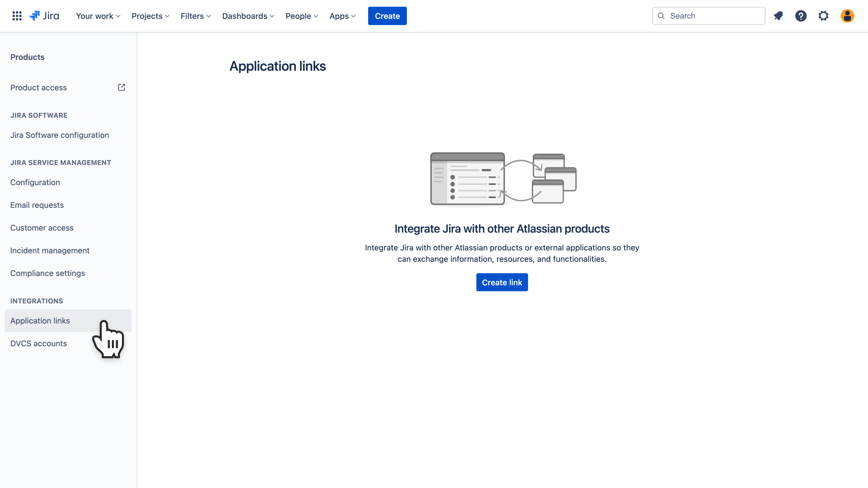Click the Products sidebar heading
Image resolution: width=868 pixels, height=488 pixels.
coord(27,57)
